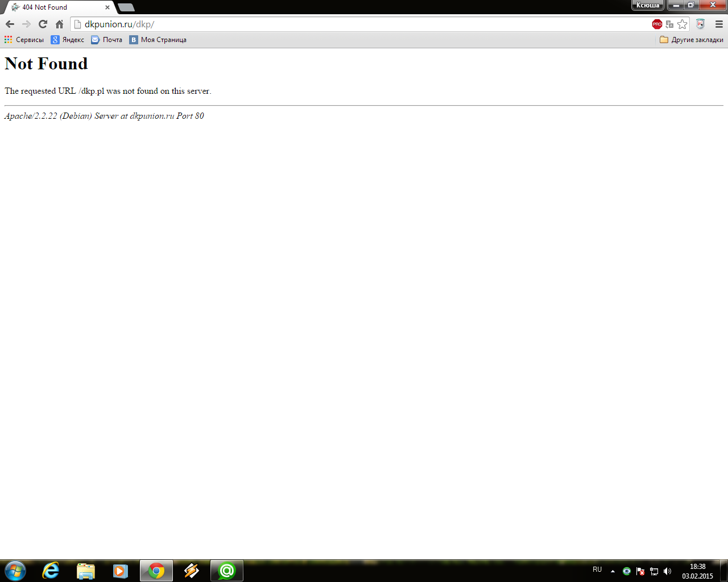Close the 404 Not Found tab

tap(107, 7)
